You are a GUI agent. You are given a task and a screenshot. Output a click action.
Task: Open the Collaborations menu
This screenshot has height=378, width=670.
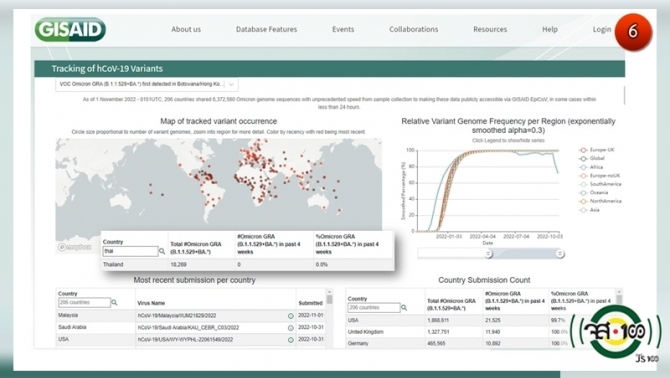pyautogui.click(x=414, y=29)
